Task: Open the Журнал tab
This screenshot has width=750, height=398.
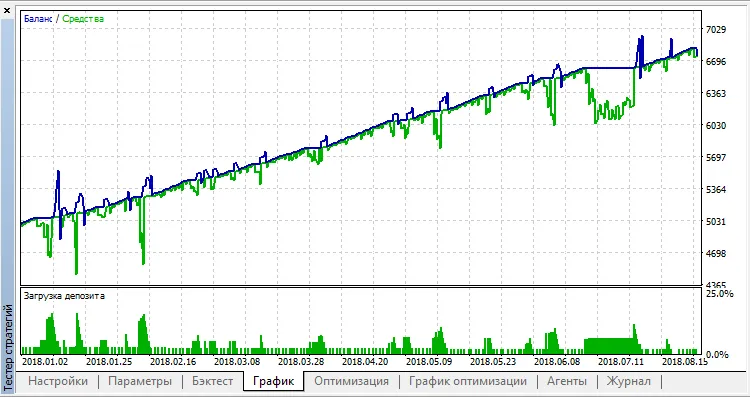Action: pyautogui.click(x=629, y=381)
